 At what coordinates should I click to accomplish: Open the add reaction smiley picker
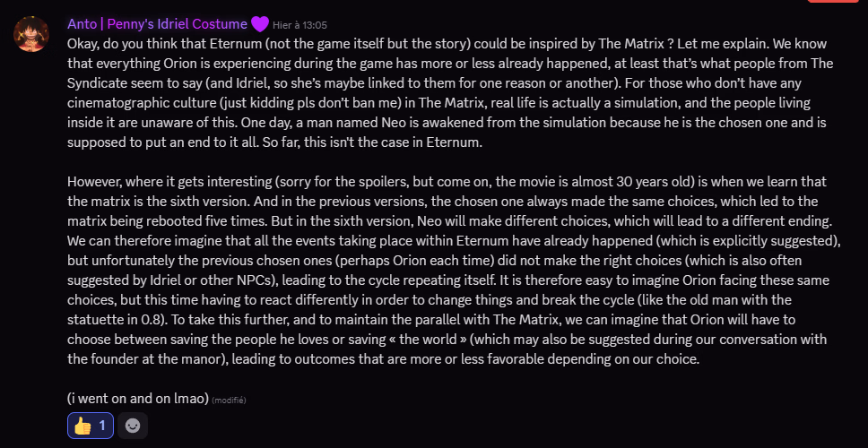[133, 426]
